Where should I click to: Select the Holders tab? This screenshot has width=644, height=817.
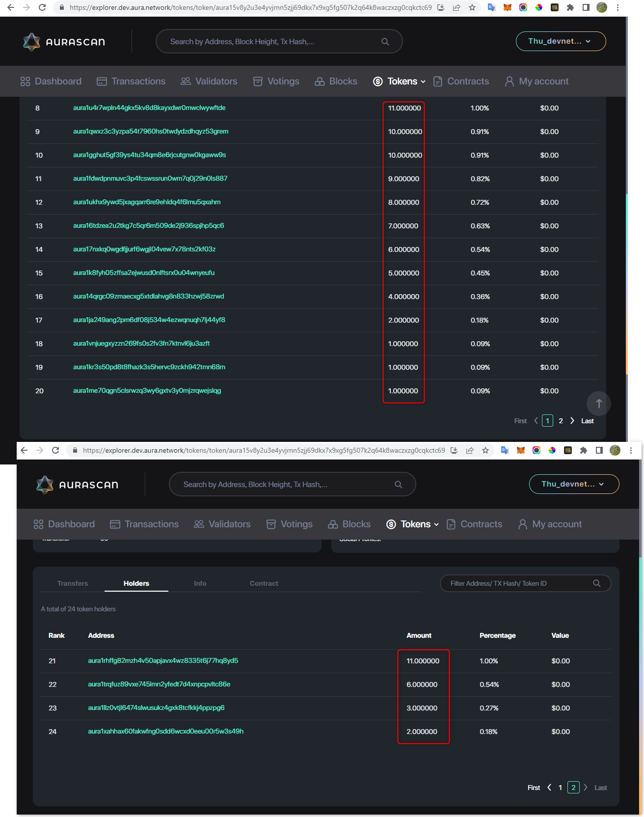coord(136,583)
